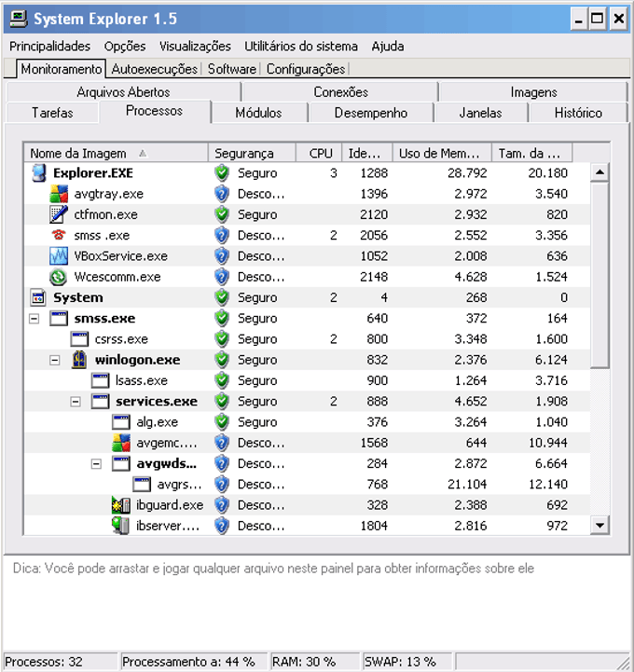Click the green shield in System row
Viewport: 634px width, 672px height.
tap(222, 297)
